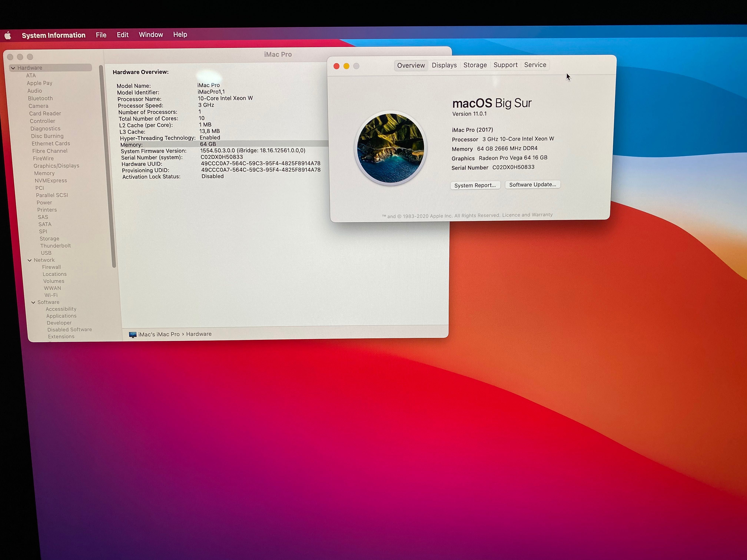Switch to the Support tab

[505, 65]
